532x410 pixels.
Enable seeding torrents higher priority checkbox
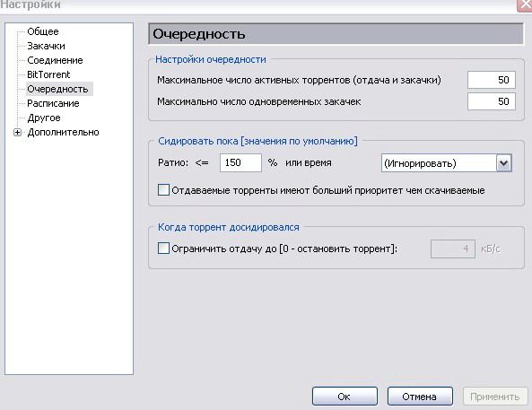(x=163, y=189)
